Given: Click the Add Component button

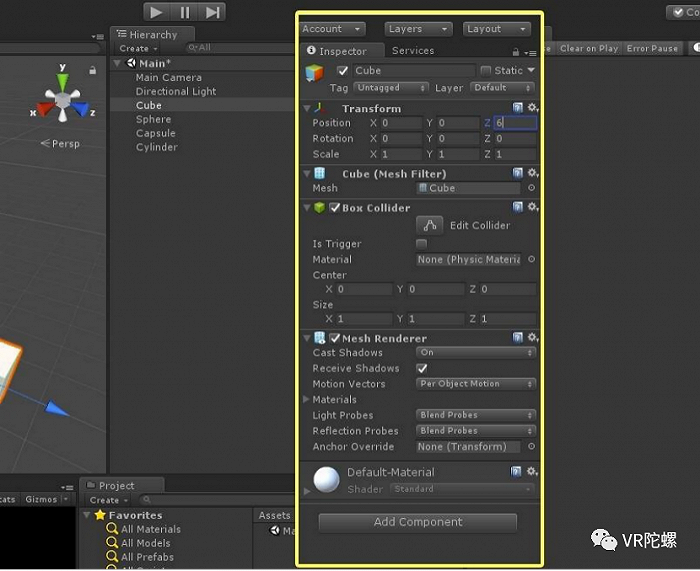Looking at the screenshot, I should point(418,522).
